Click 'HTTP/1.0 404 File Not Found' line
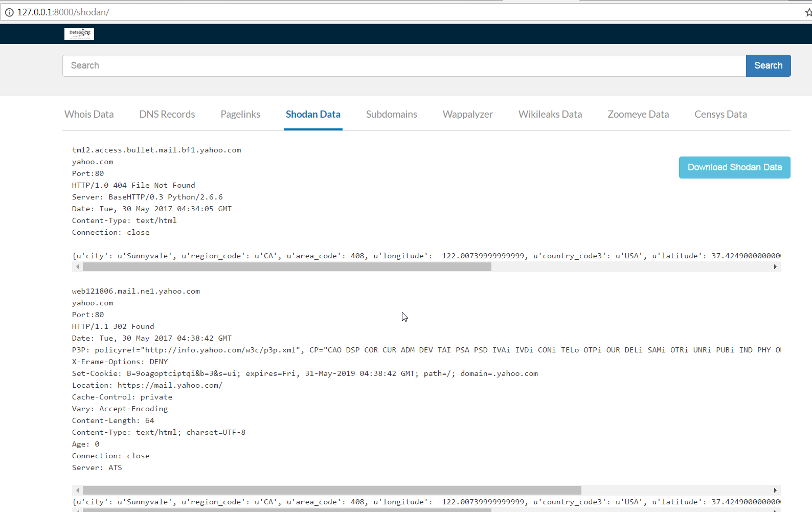 pyautogui.click(x=133, y=185)
